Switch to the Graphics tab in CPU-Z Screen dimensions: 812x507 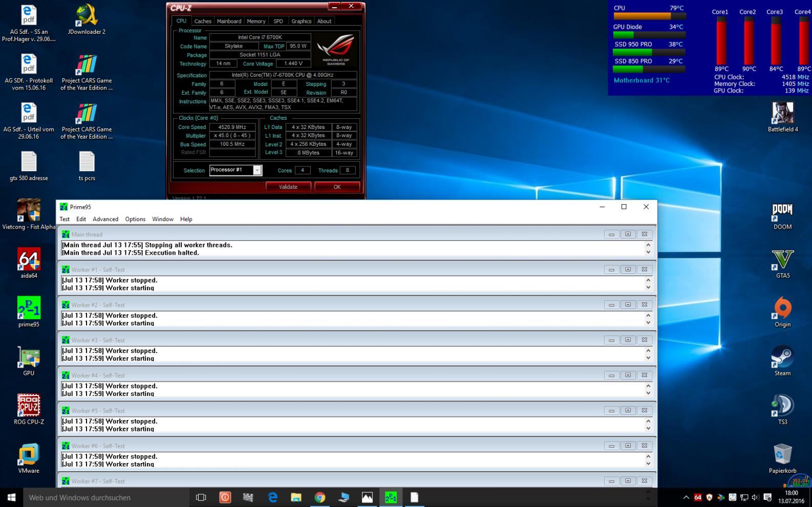[x=301, y=21]
